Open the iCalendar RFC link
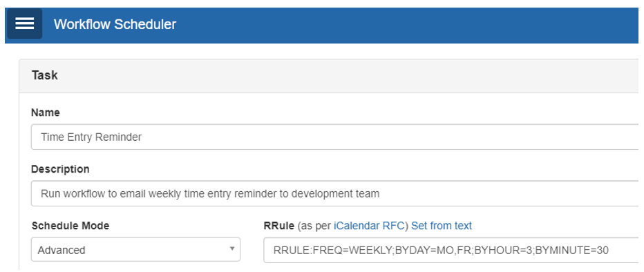 click(369, 226)
